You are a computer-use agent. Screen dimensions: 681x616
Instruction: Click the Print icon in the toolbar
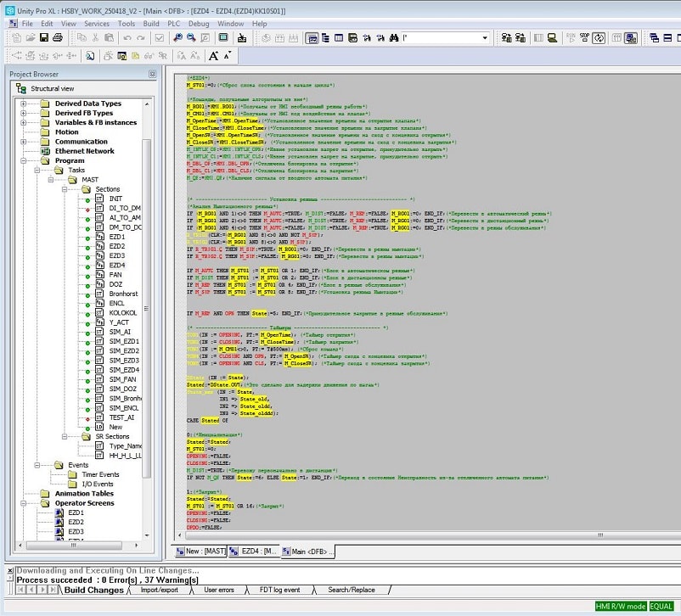[x=58, y=38]
